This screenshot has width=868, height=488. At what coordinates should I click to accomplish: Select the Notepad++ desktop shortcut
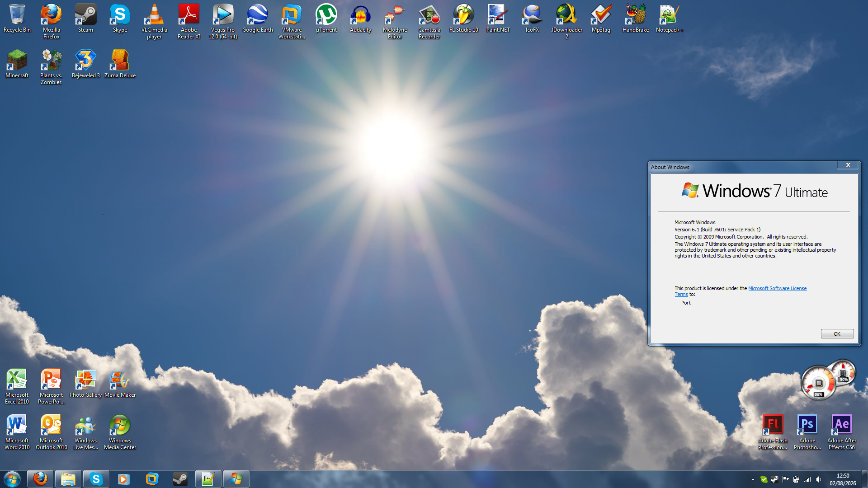tap(670, 19)
